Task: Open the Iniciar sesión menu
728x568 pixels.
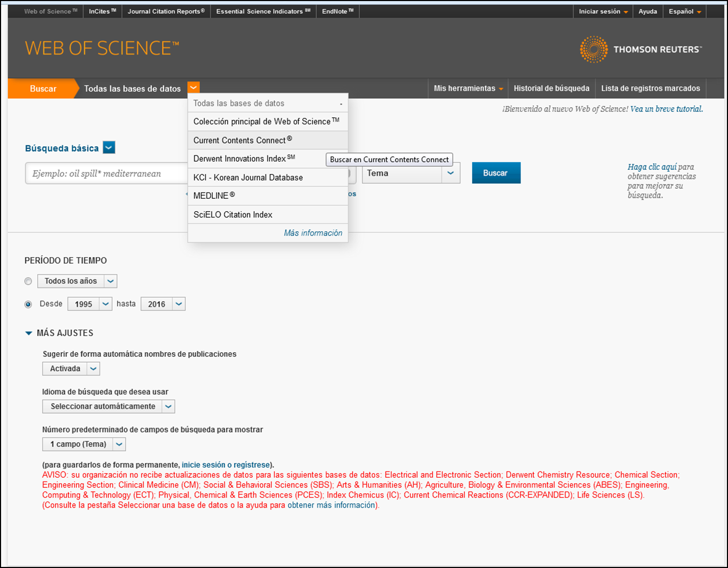Action: point(603,11)
